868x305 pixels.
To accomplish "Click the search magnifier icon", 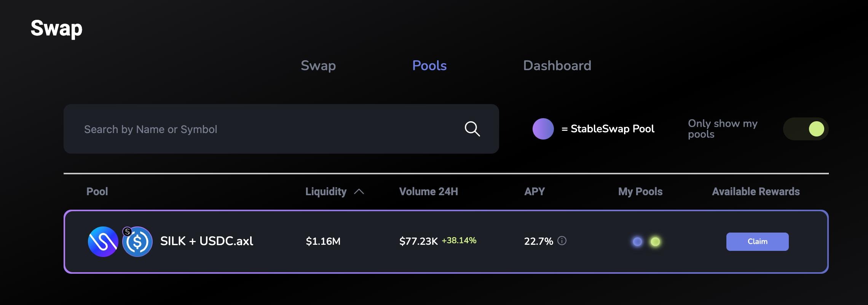I will point(472,129).
